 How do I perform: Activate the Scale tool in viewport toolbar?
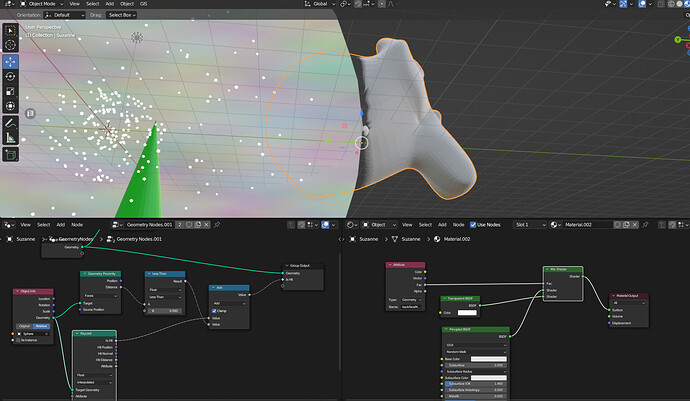(10, 91)
